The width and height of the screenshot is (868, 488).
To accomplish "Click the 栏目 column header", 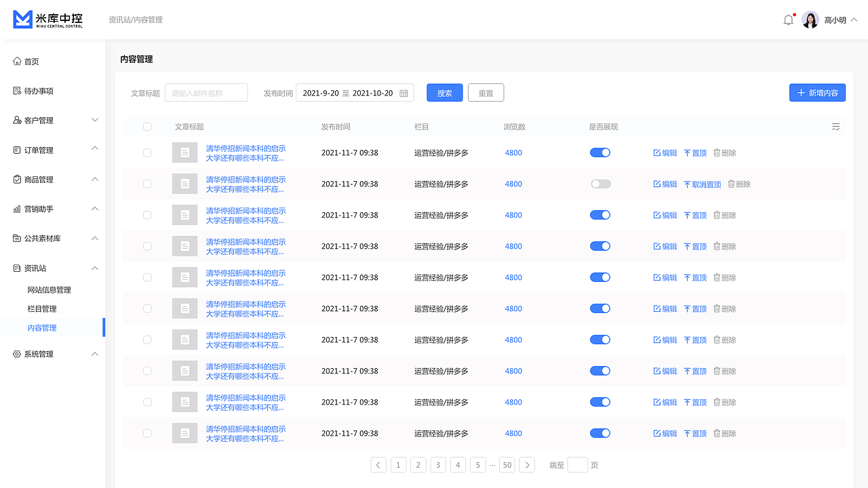I will point(422,127).
